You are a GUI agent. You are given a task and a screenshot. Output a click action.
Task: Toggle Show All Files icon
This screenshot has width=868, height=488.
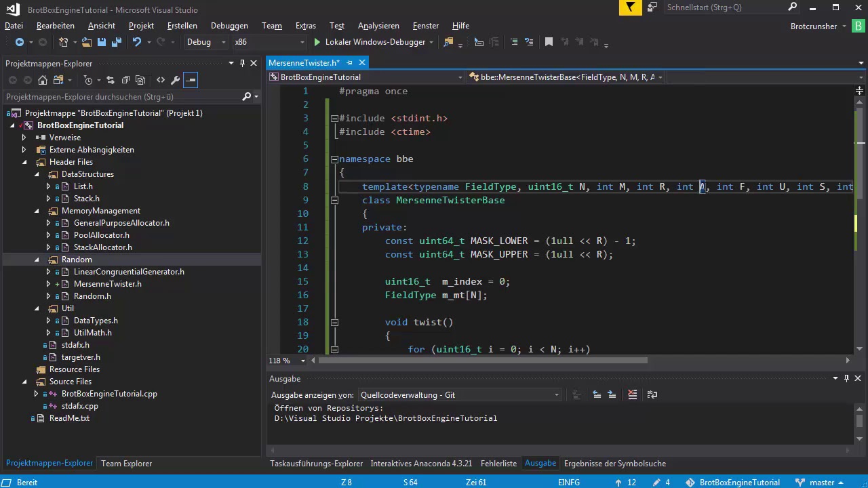pyautogui.click(x=140, y=80)
